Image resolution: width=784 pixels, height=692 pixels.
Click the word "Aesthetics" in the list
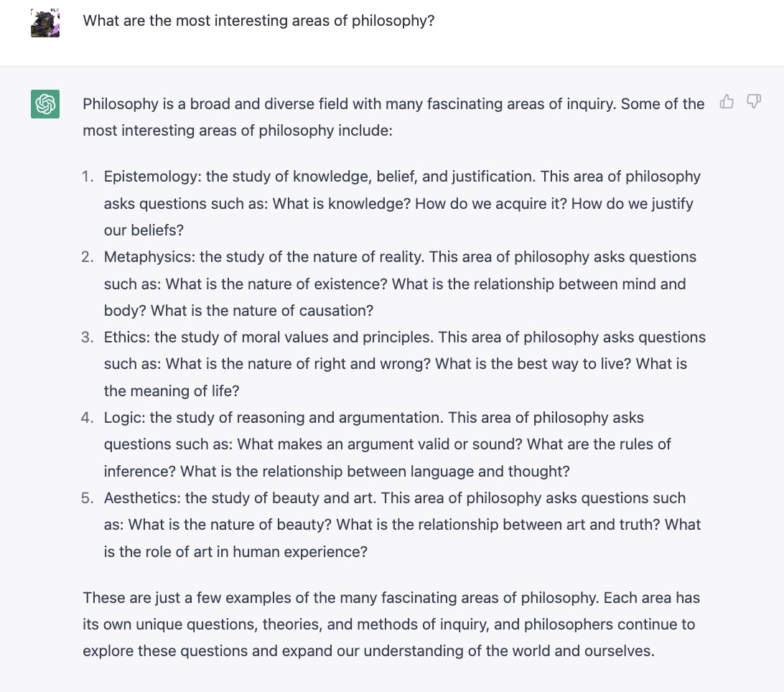[x=141, y=498]
